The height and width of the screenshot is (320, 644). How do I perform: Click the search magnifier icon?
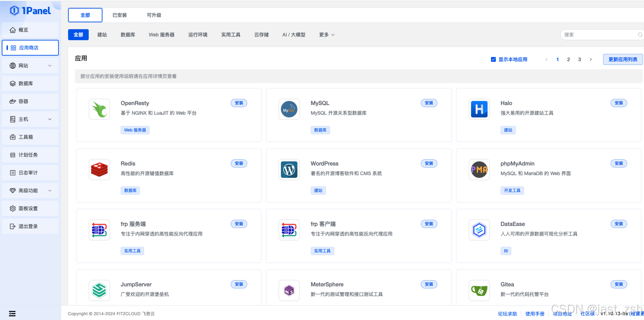pyautogui.click(x=640, y=35)
